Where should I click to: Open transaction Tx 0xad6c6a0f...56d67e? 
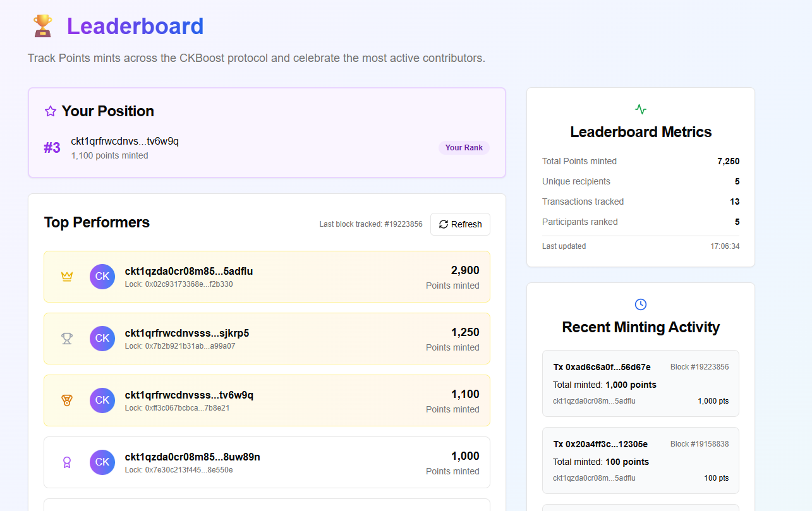tap(602, 367)
